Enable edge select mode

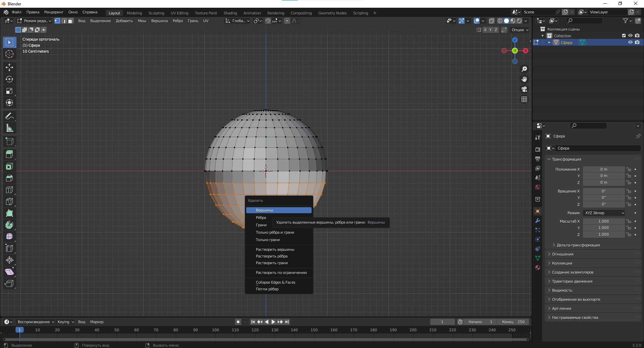tap(64, 21)
